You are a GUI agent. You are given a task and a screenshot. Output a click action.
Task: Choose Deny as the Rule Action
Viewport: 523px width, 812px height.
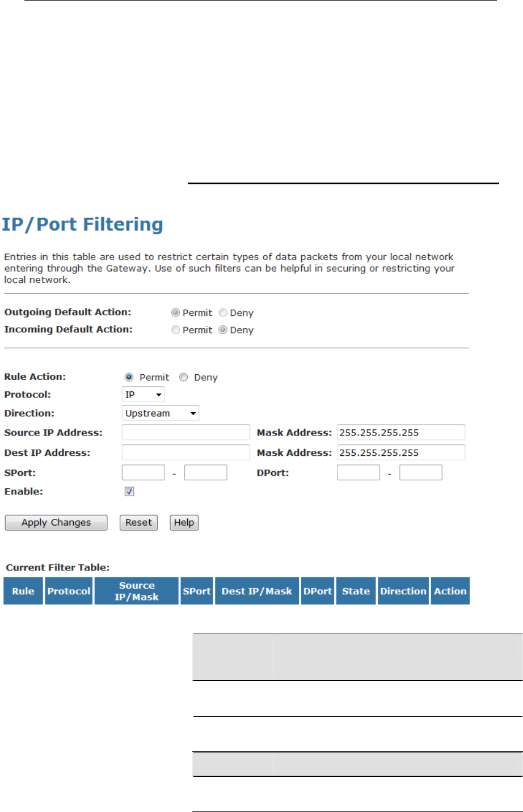pos(183,377)
